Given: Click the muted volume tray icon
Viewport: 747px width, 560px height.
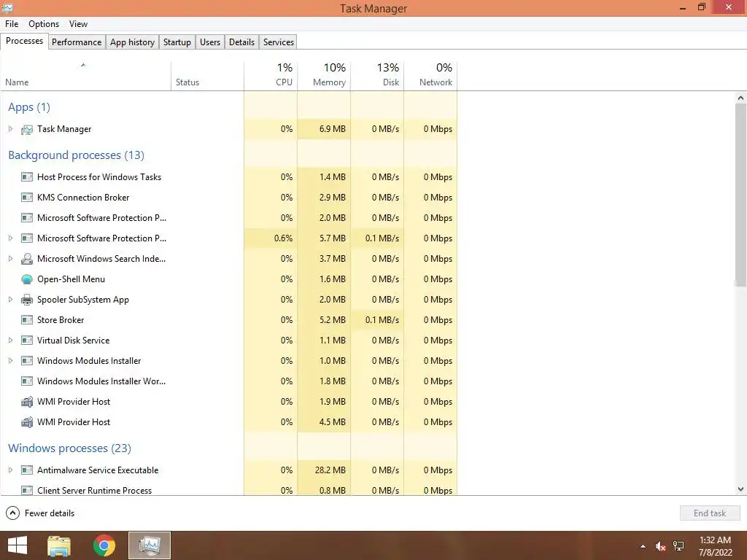Looking at the screenshot, I should tap(660, 546).
